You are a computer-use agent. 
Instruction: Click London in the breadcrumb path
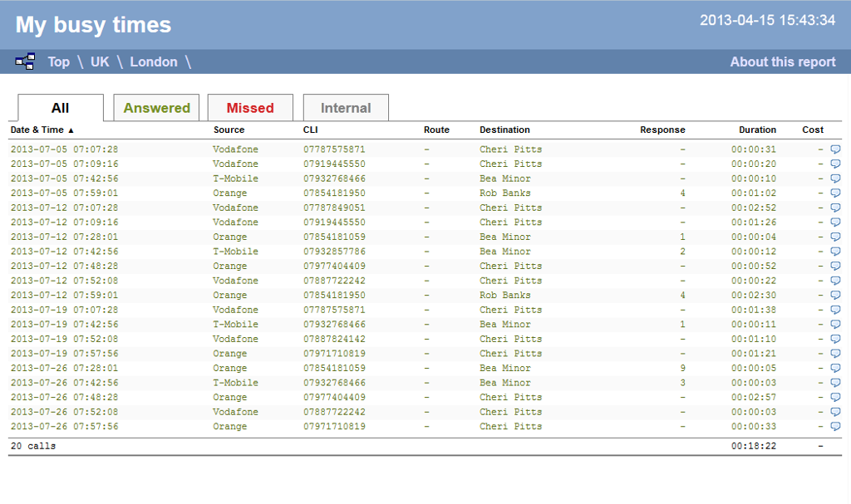pyautogui.click(x=153, y=61)
